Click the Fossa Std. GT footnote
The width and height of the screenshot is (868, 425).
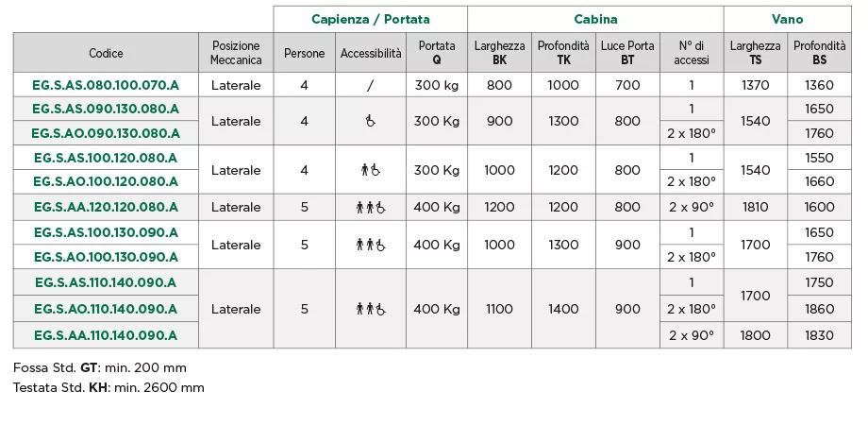point(100,367)
